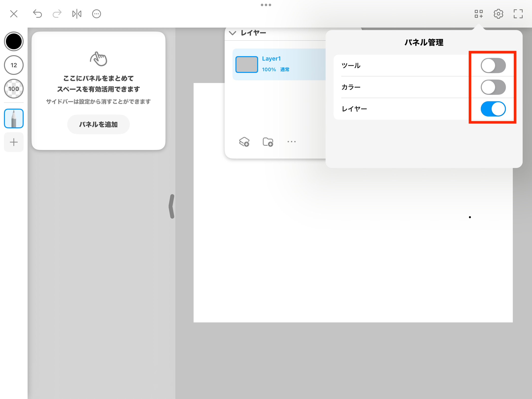The image size is (532, 399).
Task: Select the Layer1 thumbnail
Action: [247, 65]
